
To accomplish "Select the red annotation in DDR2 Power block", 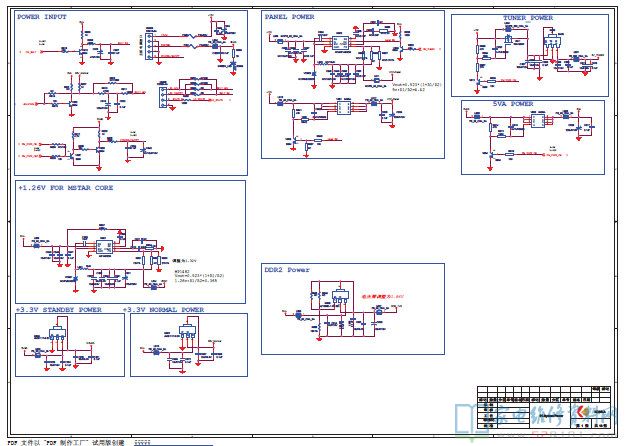I will pyautogui.click(x=382, y=297).
